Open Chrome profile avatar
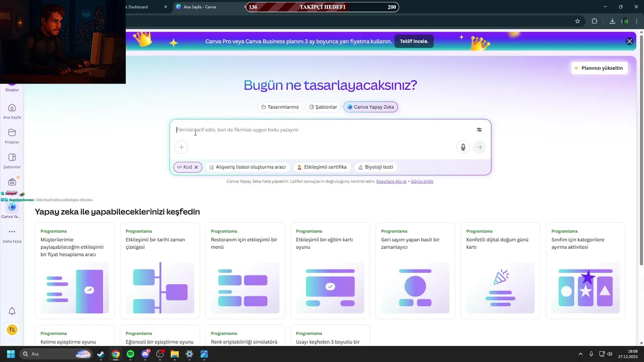 point(625,21)
